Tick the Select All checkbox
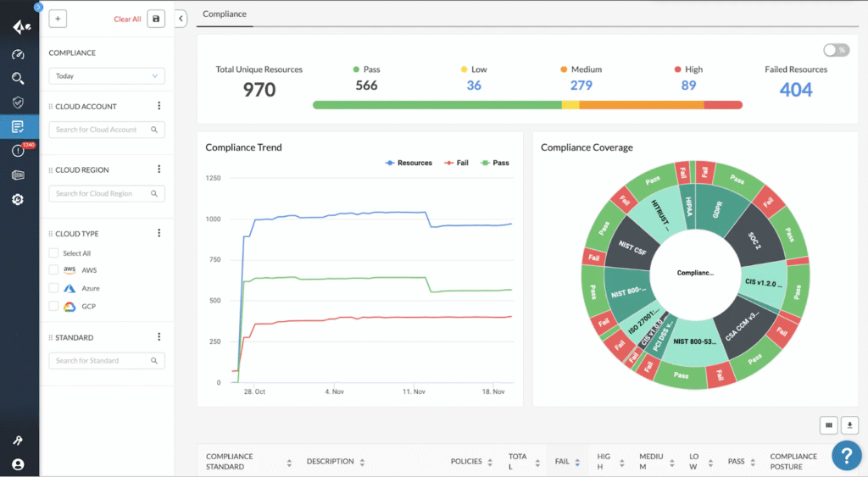This screenshot has width=868, height=477. pyautogui.click(x=54, y=253)
